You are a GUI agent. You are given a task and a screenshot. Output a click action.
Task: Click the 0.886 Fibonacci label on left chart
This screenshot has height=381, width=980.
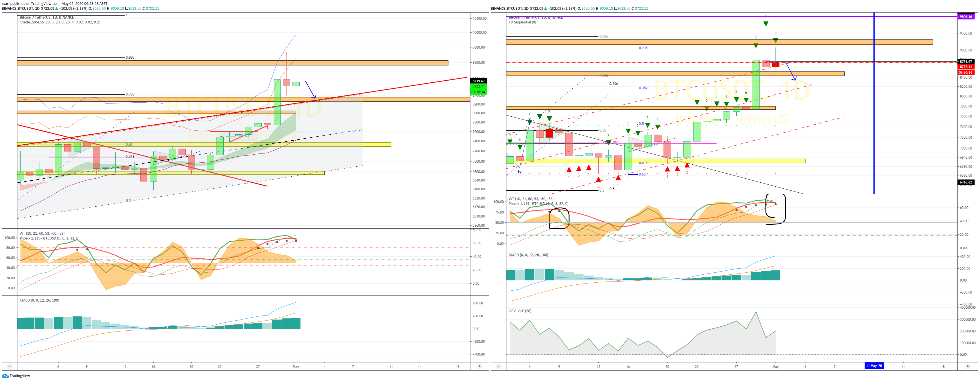point(130,57)
